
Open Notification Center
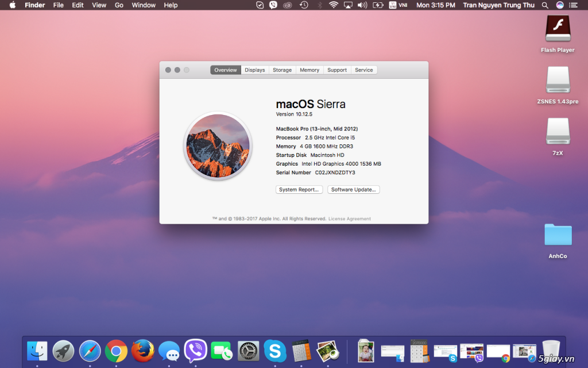tap(574, 5)
